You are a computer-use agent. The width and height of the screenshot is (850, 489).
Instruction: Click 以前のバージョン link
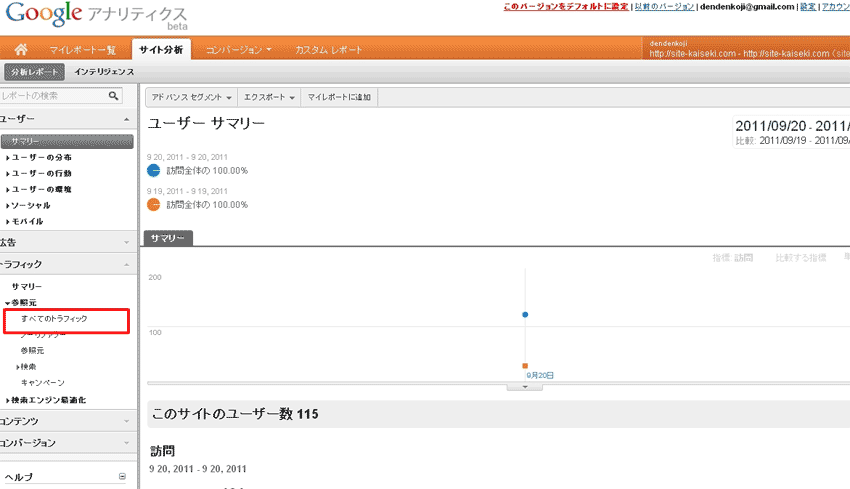(x=665, y=7)
